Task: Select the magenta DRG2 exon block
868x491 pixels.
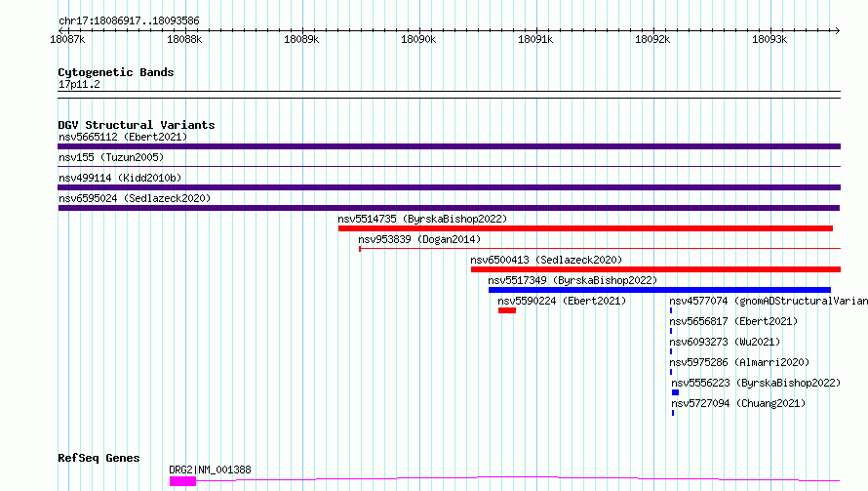Action: [x=182, y=481]
